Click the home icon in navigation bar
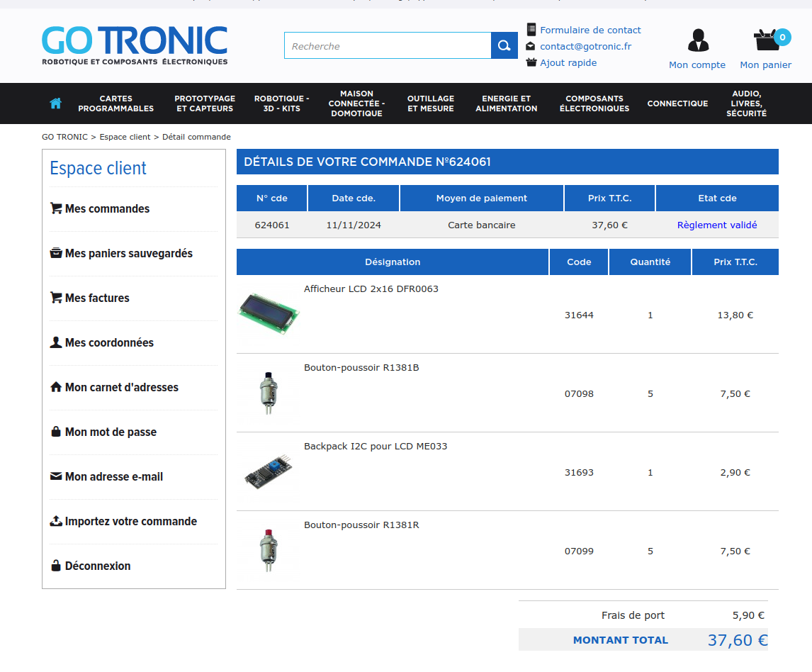The height and width of the screenshot is (672, 812). point(56,103)
